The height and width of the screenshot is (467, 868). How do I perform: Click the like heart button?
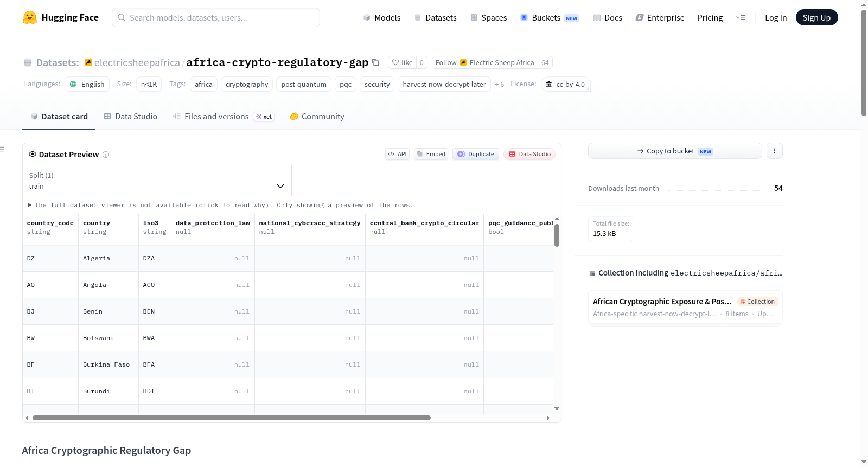click(x=403, y=62)
